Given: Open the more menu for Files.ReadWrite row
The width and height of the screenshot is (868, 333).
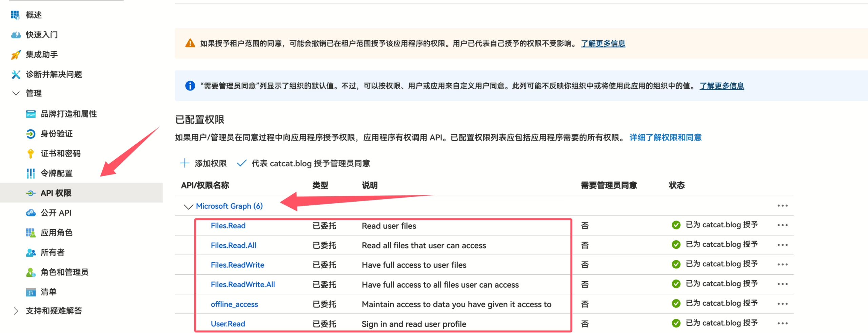Looking at the screenshot, I should click(783, 265).
